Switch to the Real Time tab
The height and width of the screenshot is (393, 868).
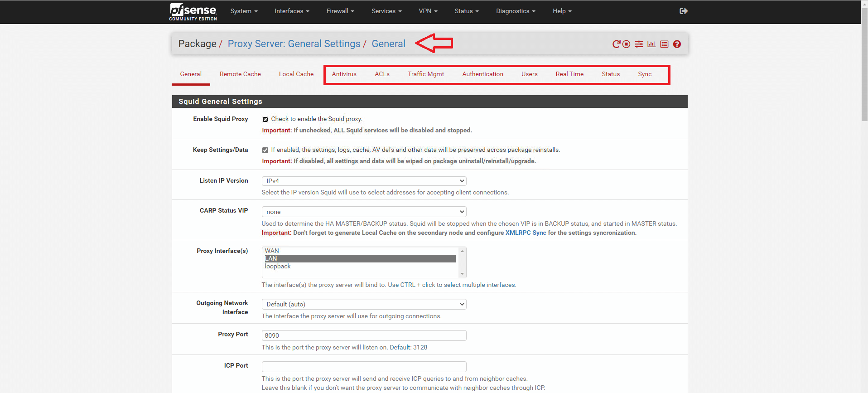pyautogui.click(x=569, y=74)
